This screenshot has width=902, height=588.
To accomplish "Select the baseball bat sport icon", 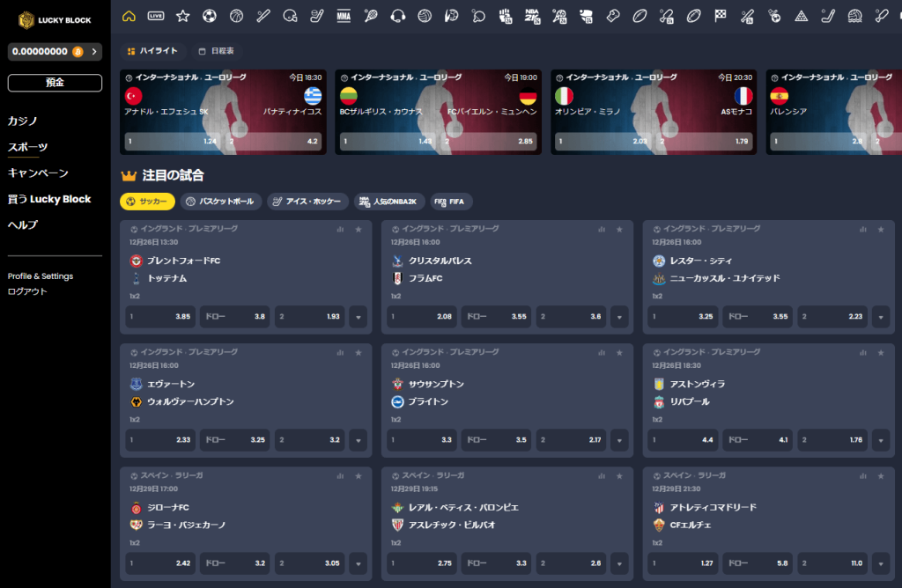I will 263,16.
